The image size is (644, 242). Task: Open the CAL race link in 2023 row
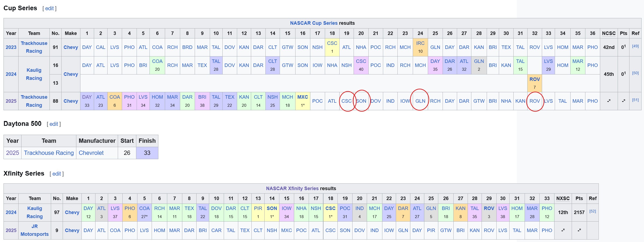pyautogui.click(x=101, y=47)
